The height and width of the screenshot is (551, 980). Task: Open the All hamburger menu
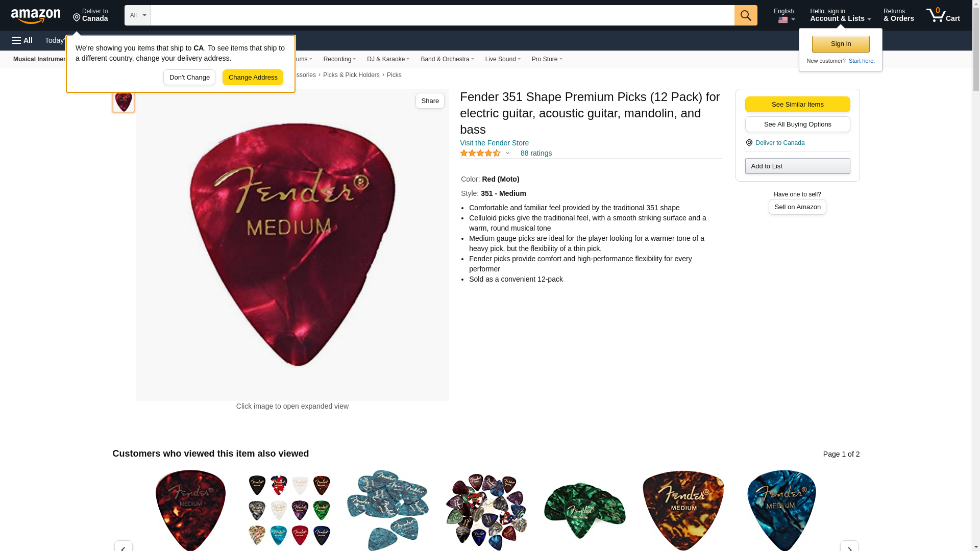[x=22, y=40]
